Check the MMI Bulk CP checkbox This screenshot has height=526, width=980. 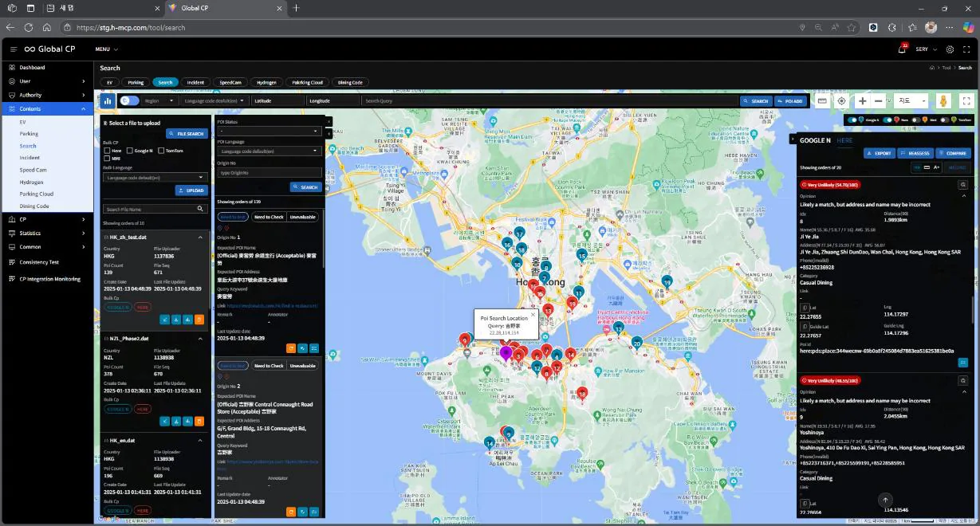pos(107,159)
